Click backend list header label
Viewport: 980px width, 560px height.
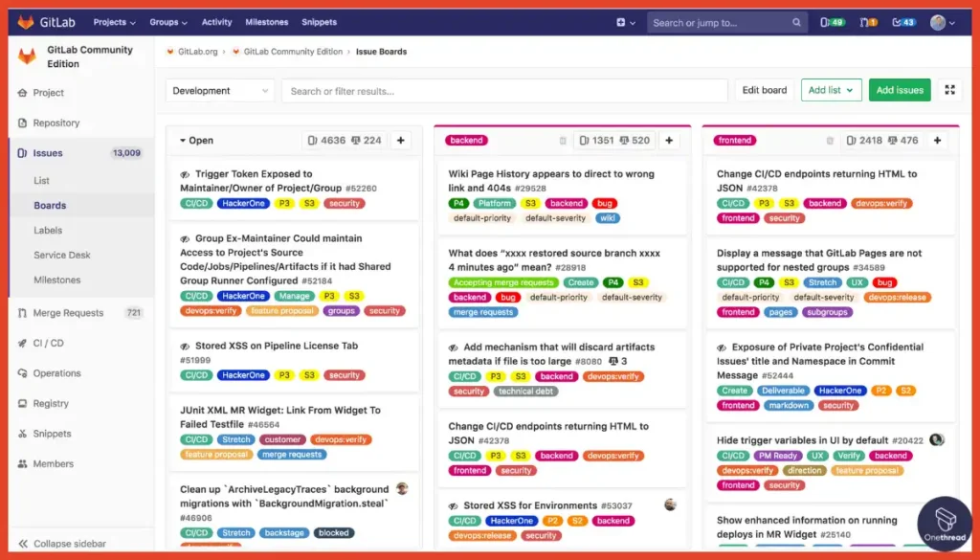[x=466, y=141]
